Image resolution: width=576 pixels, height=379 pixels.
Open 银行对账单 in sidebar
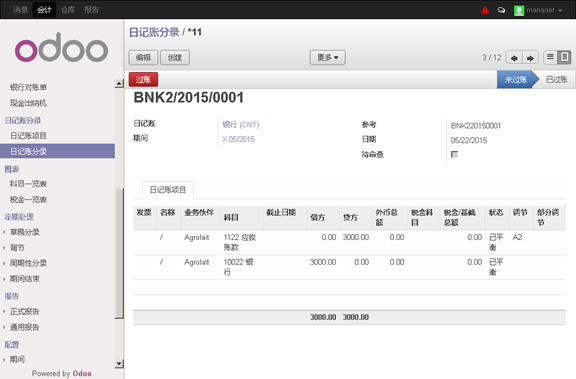[28, 87]
